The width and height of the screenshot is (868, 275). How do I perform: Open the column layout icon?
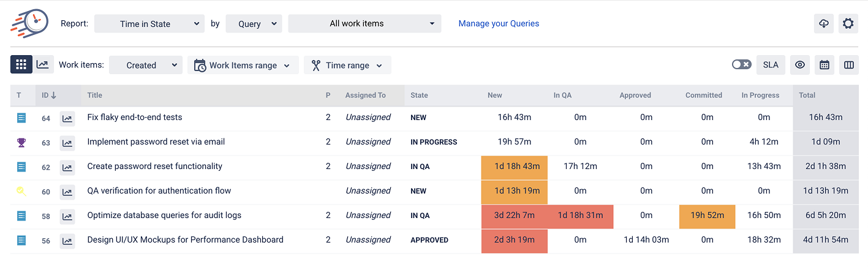tap(848, 65)
